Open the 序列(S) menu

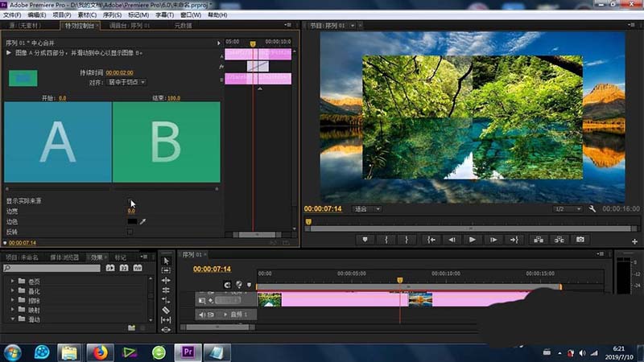pos(112,15)
